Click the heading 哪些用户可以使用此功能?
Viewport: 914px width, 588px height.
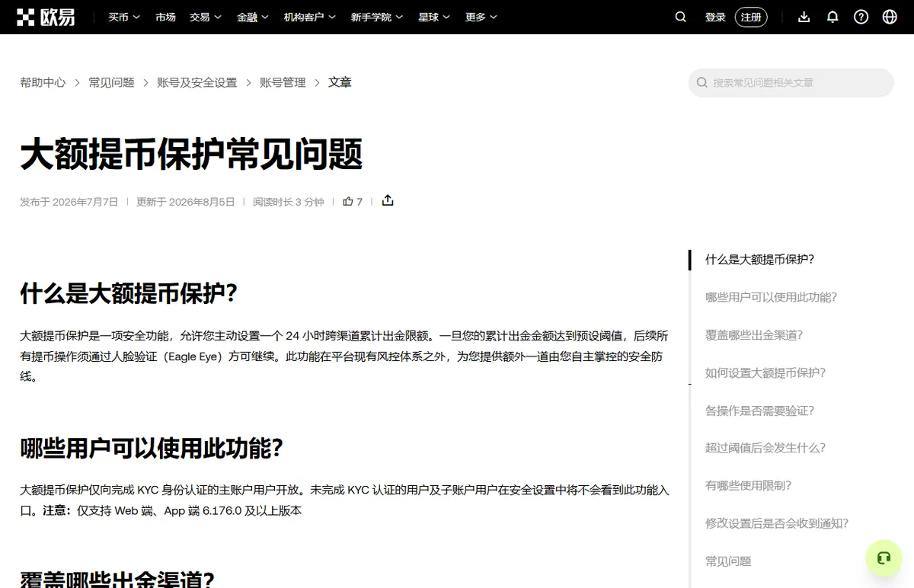pyautogui.click(x=152, y=449)
